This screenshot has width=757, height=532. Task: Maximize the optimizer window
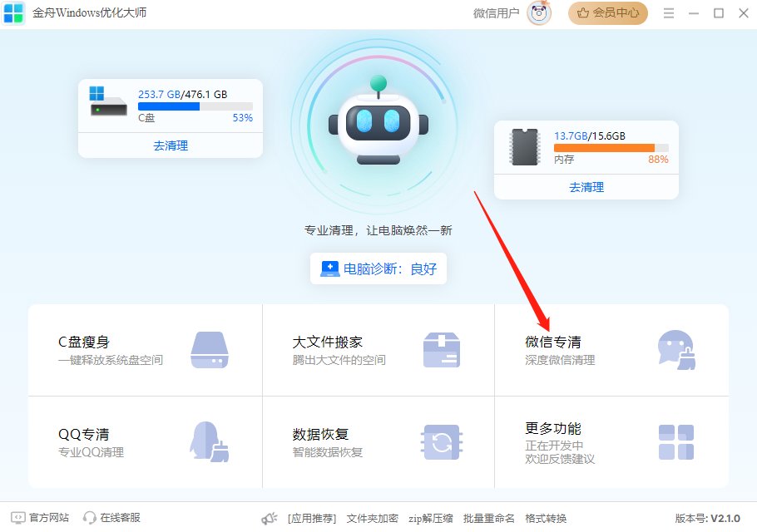pos(719,13)
